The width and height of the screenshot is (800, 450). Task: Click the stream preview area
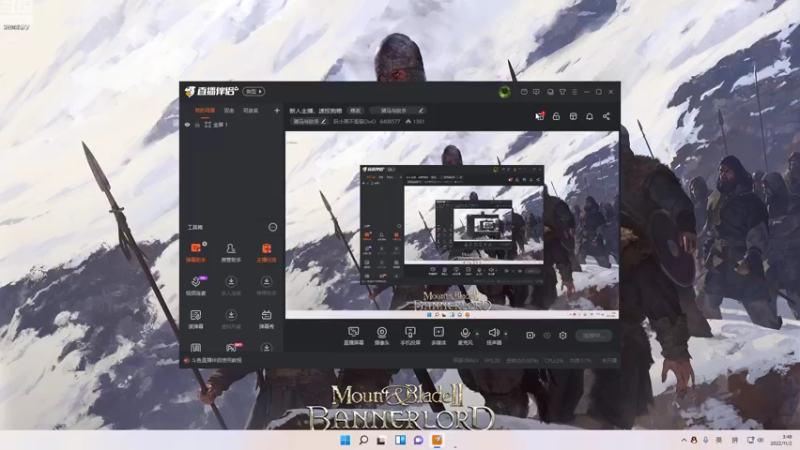pyautogui.click(x=452, y=225)
